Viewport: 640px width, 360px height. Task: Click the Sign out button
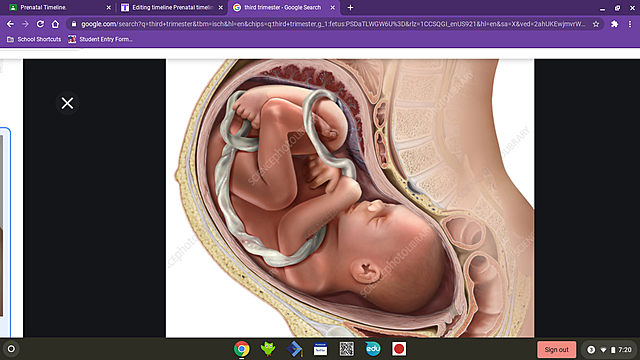[556, 349]
